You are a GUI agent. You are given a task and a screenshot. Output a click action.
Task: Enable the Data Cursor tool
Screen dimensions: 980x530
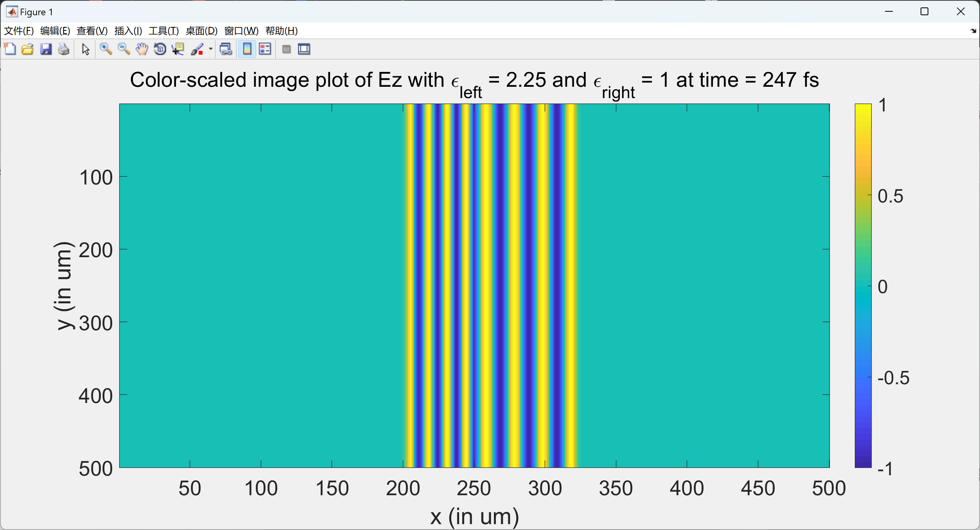178,49
